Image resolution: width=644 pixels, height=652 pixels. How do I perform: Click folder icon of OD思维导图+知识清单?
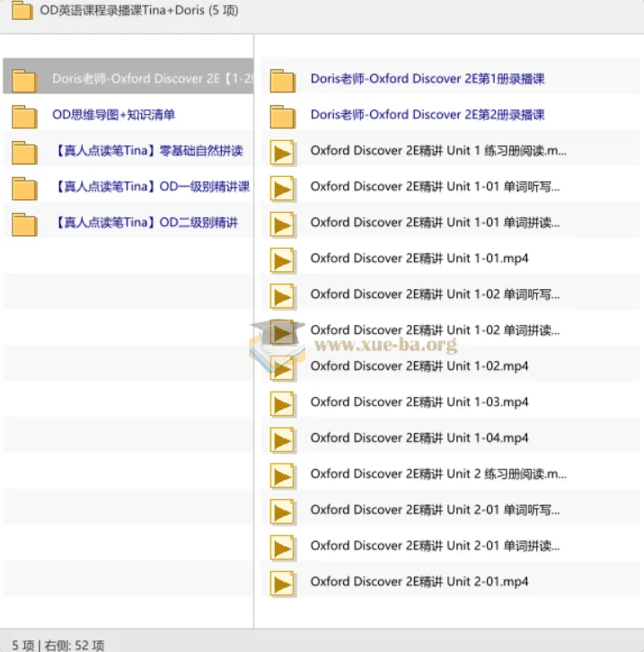point(24,117)
